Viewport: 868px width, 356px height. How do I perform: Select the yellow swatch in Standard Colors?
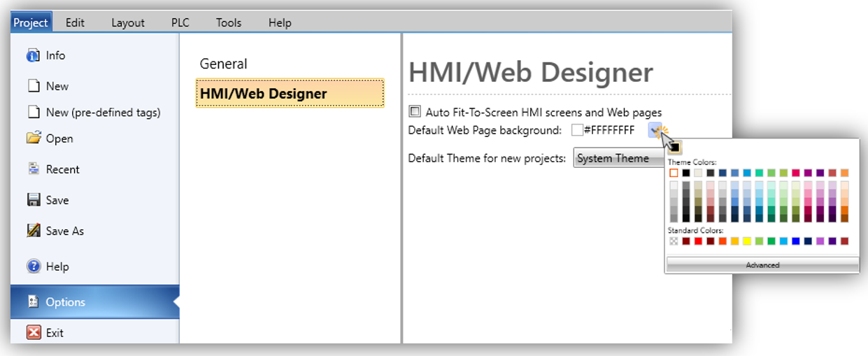coord(747,241)
